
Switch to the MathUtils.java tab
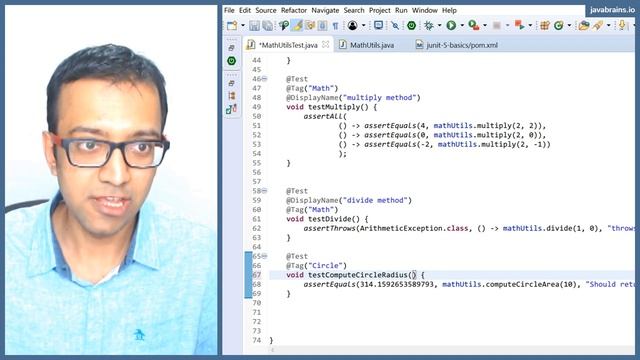367,45
